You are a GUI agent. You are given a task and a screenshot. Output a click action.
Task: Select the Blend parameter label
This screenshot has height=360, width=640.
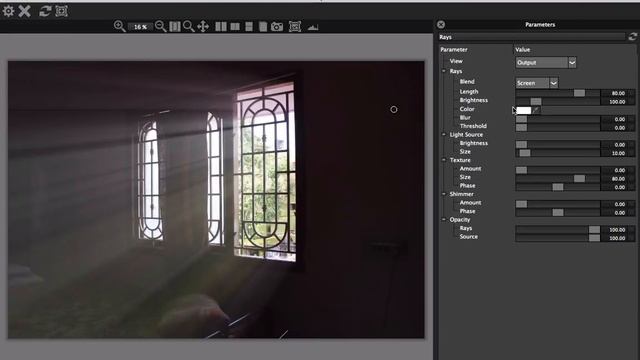point(467,82)
